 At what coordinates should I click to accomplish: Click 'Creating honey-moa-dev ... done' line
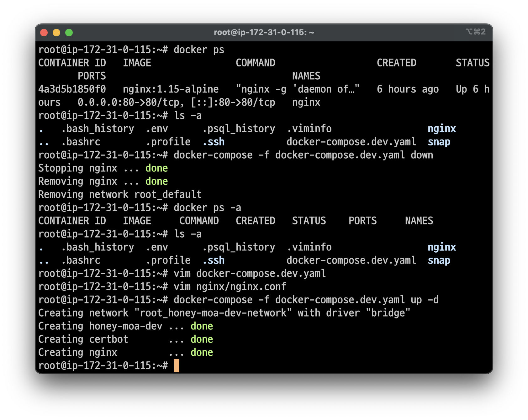[126, 326]
